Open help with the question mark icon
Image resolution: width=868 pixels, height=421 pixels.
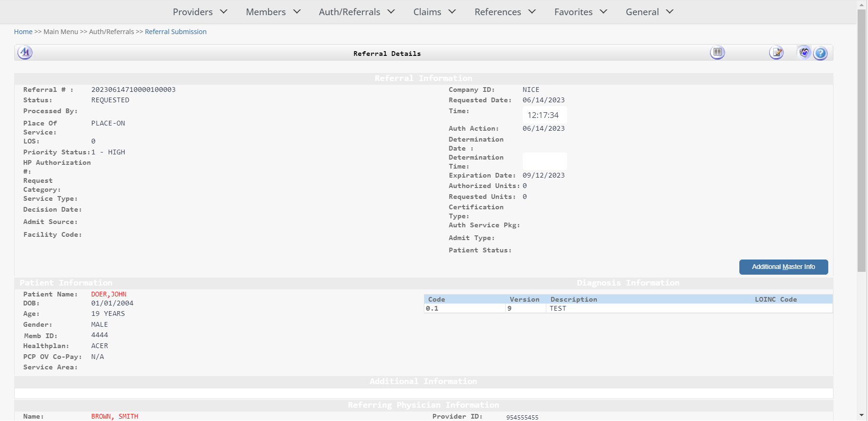(x=821, y=53)
